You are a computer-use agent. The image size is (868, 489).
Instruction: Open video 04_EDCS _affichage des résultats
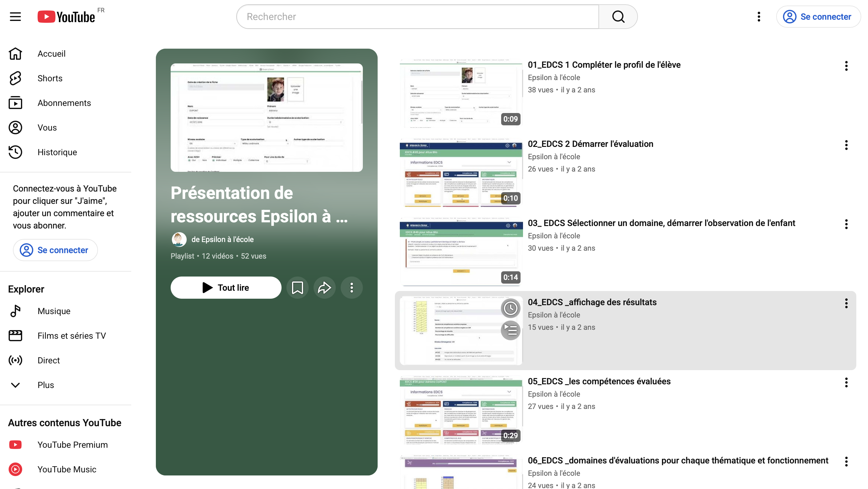tap(592, 302)
